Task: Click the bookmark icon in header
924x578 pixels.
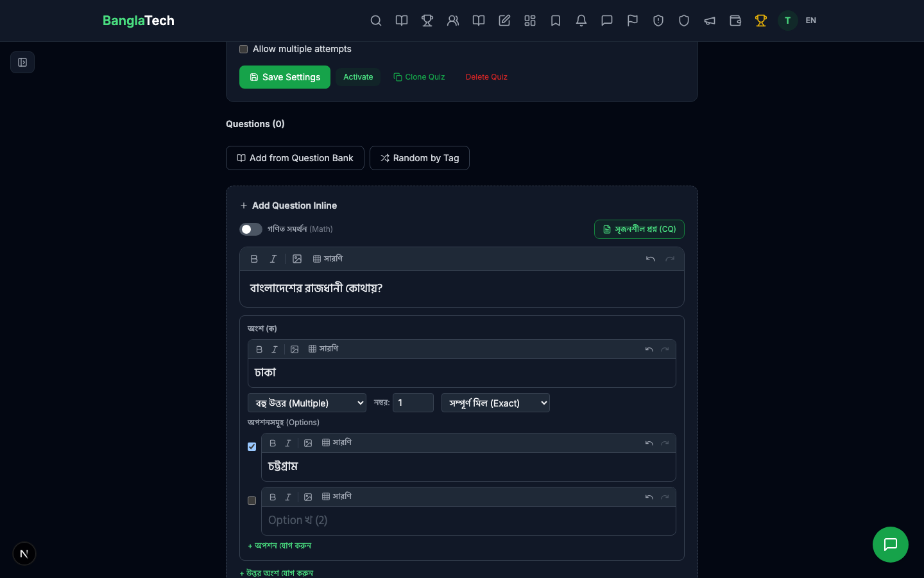Action: (x=556, y=21)
